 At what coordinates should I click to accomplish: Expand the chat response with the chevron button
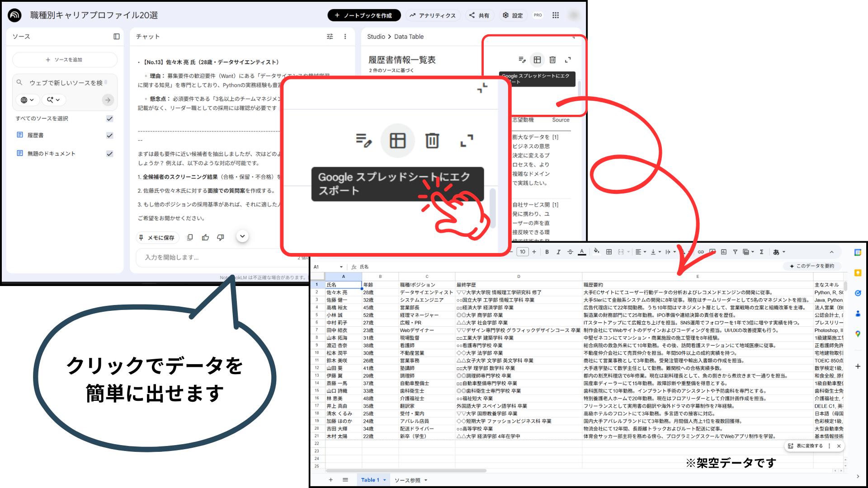click(242, 236)
